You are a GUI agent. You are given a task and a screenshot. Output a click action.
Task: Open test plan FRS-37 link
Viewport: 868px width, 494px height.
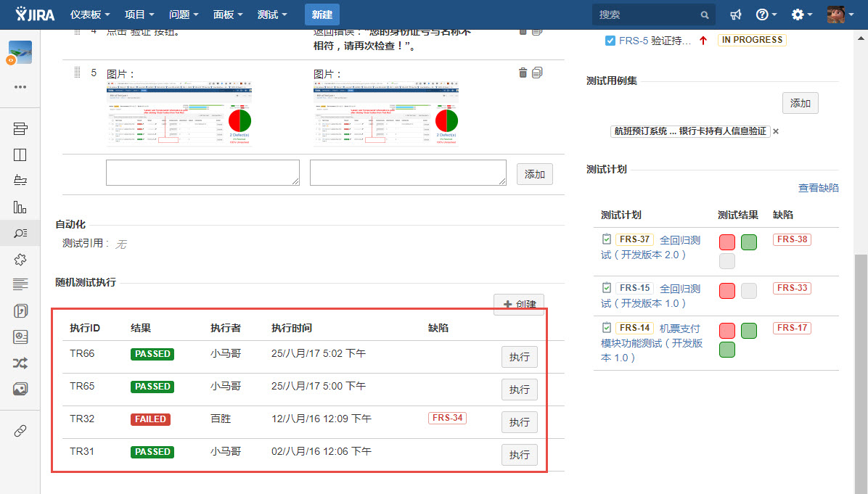[x=634, y=239]
